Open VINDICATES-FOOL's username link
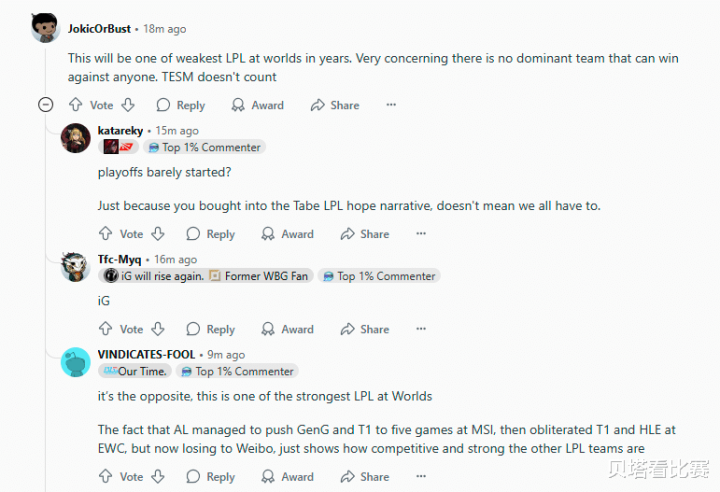 click(146, 354)
